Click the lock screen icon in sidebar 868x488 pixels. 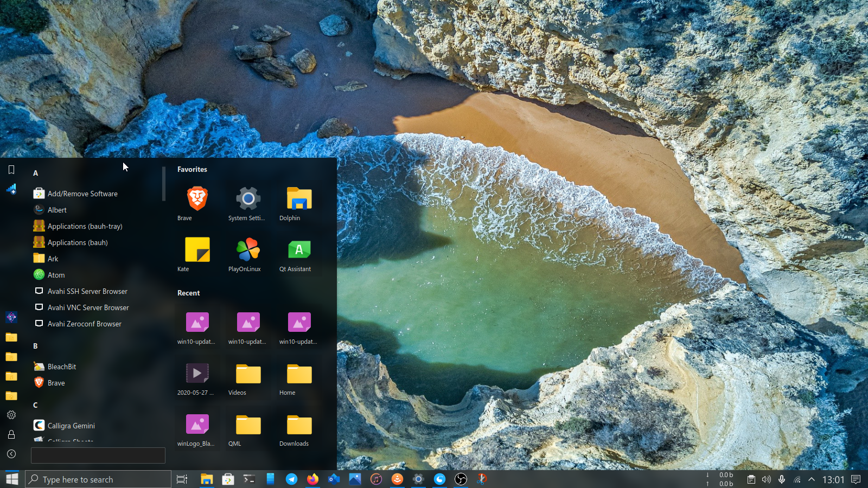pyautogui.click(x=11, y=434)
